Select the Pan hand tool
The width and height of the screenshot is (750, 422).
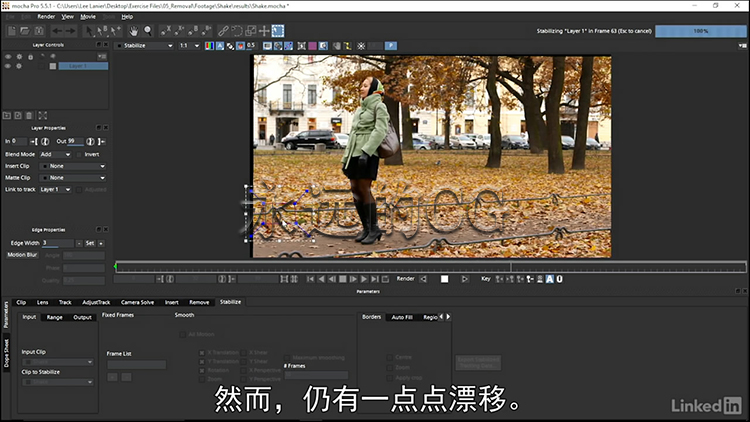[x=133, y=31]
